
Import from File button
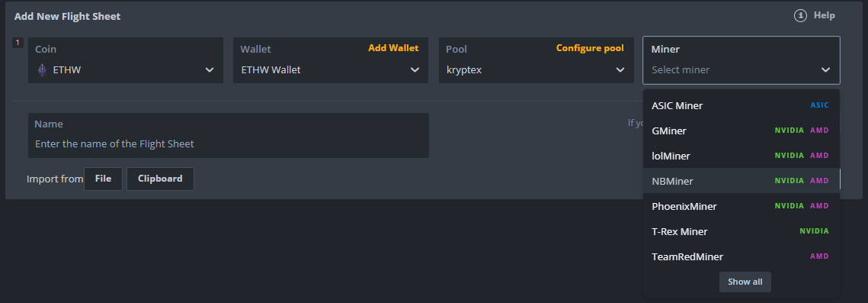tap(103, 179)
